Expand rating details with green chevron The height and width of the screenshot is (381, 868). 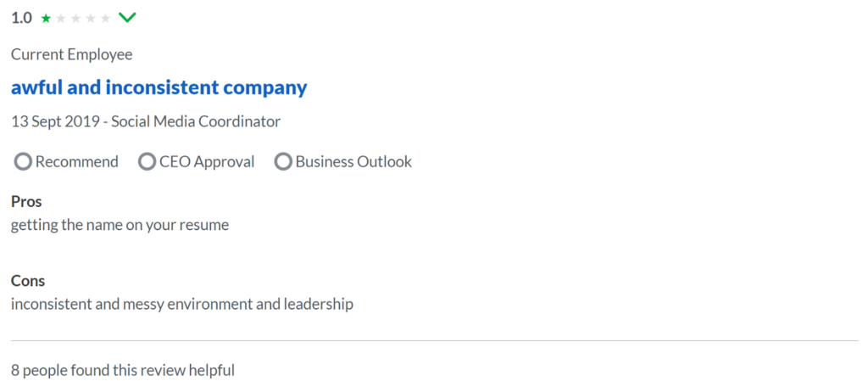pyautogui.click(x=127, y=19)
